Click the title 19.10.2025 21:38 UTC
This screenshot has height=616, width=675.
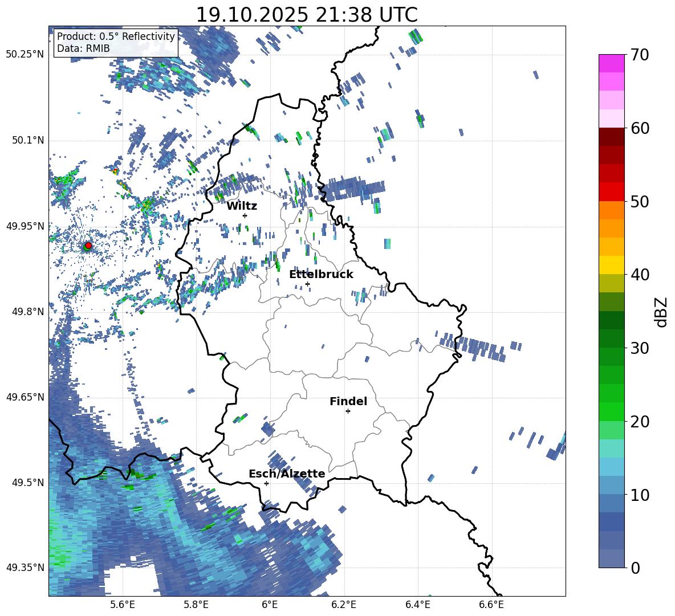(x=307, y=15)
